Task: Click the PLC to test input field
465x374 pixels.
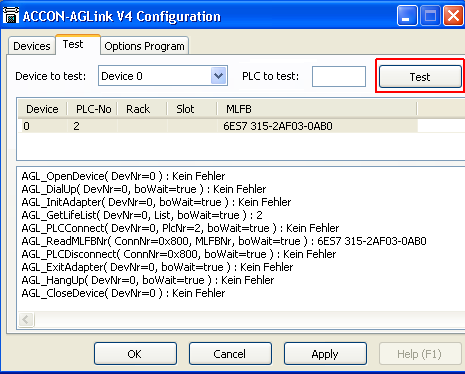Action: [x=339, y=76]
